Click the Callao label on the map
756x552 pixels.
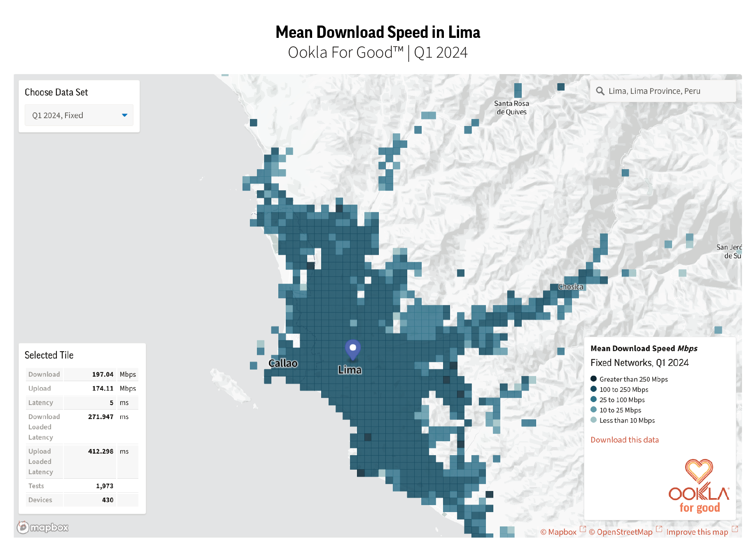[283, 363]
